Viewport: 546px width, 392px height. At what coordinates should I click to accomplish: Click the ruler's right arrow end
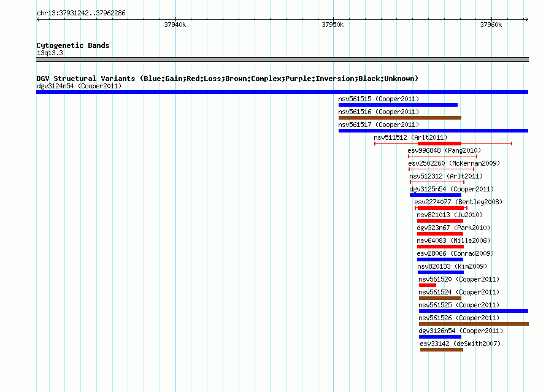click(527, 20)
